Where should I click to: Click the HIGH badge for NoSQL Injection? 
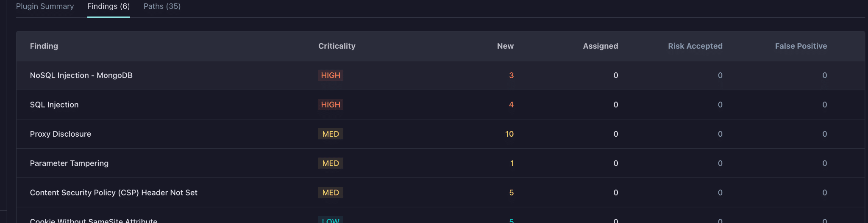pos(331,75)
